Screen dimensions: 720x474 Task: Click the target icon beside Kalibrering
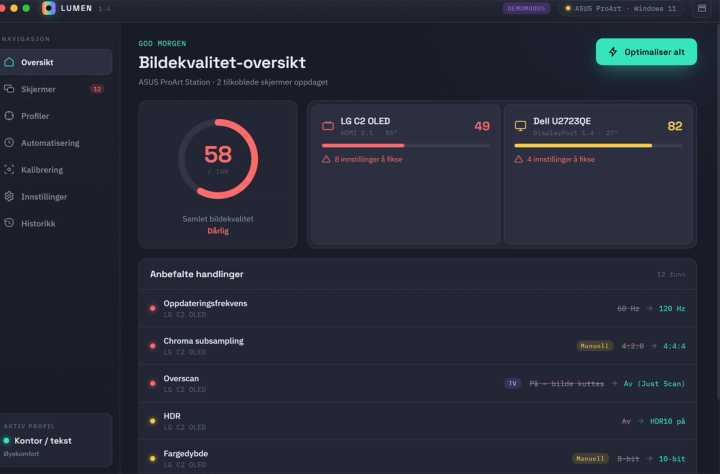(9, 169)
